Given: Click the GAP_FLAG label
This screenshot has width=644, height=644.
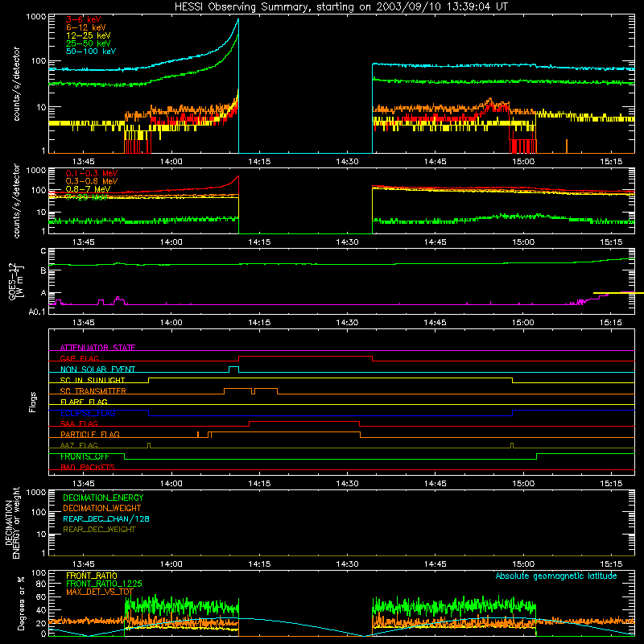Looking at the screenshot, I should pyautogui.click(x=80, y=358).
